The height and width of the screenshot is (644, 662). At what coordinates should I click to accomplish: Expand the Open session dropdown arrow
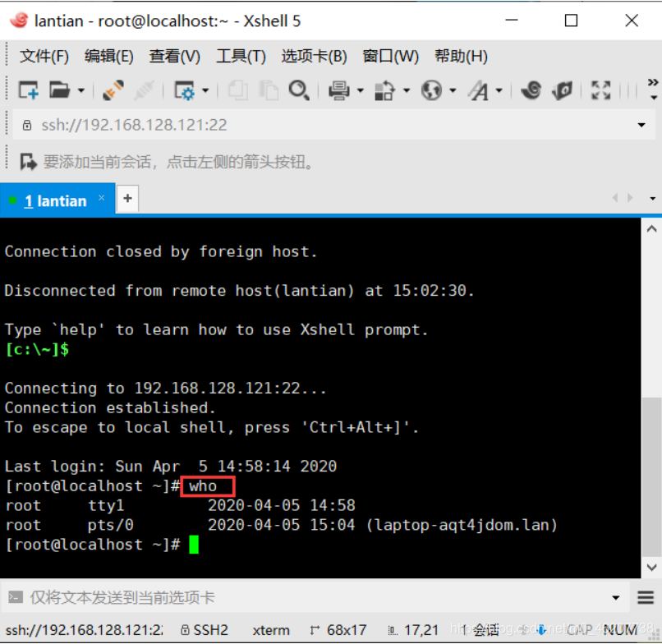click(x=81, y=90)
